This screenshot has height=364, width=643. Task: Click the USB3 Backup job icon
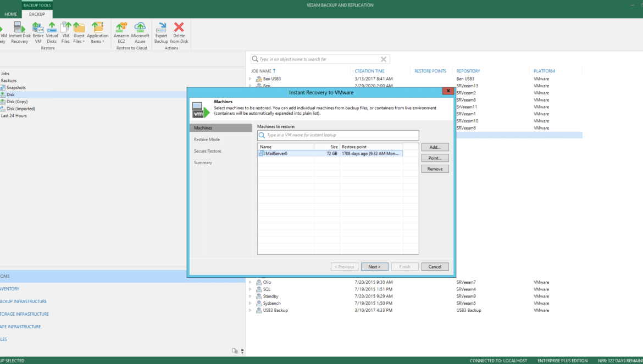coord(259,310)
